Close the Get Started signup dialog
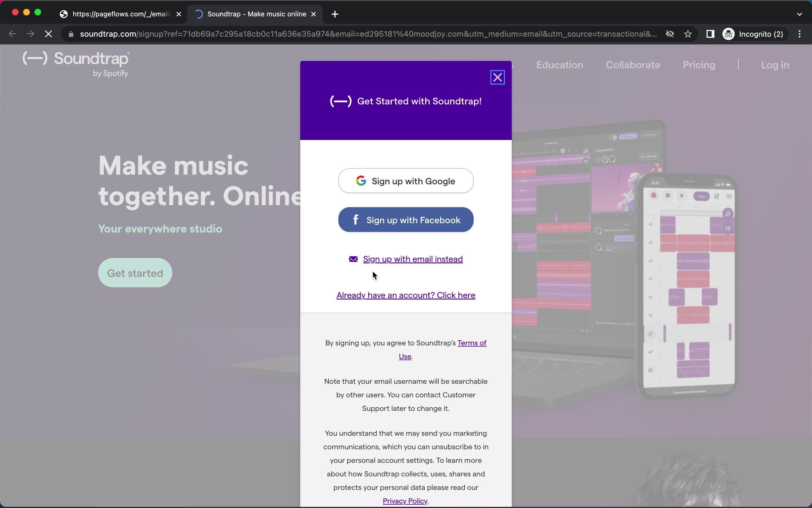Viewport: 812px width, 508px height. pos(497,78)
